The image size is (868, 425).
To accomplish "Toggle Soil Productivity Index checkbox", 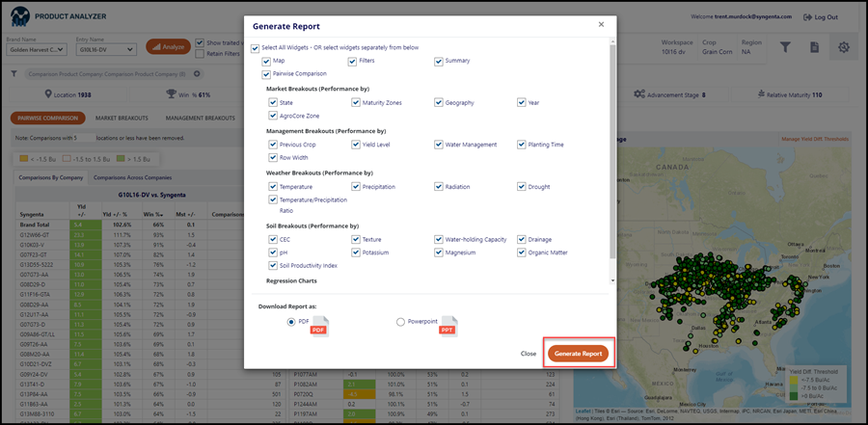I will click(273, 266).
